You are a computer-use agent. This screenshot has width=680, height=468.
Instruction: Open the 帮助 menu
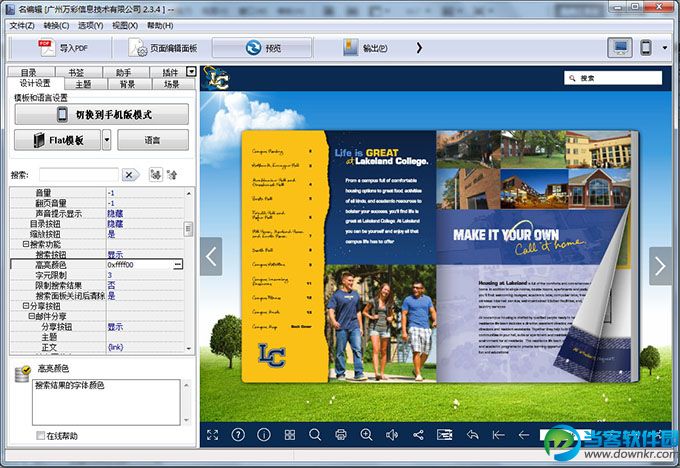click(160, 26)
